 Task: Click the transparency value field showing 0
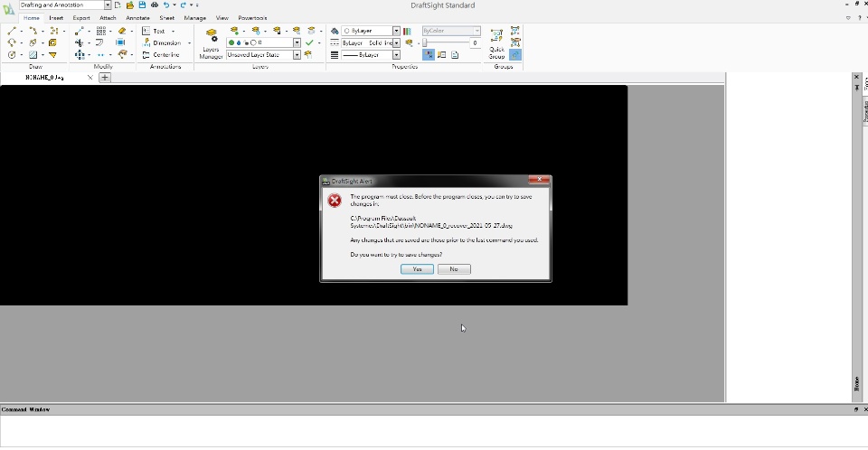[475, 42]
